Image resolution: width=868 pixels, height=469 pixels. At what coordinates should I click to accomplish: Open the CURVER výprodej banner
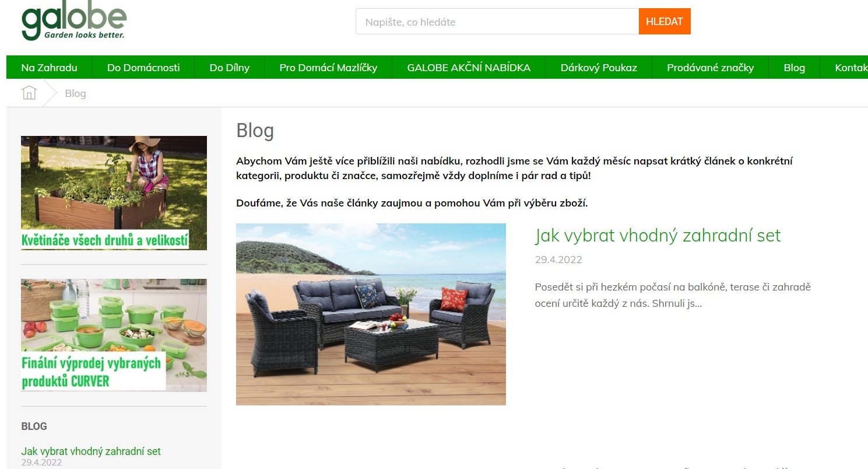coord(114,335)
